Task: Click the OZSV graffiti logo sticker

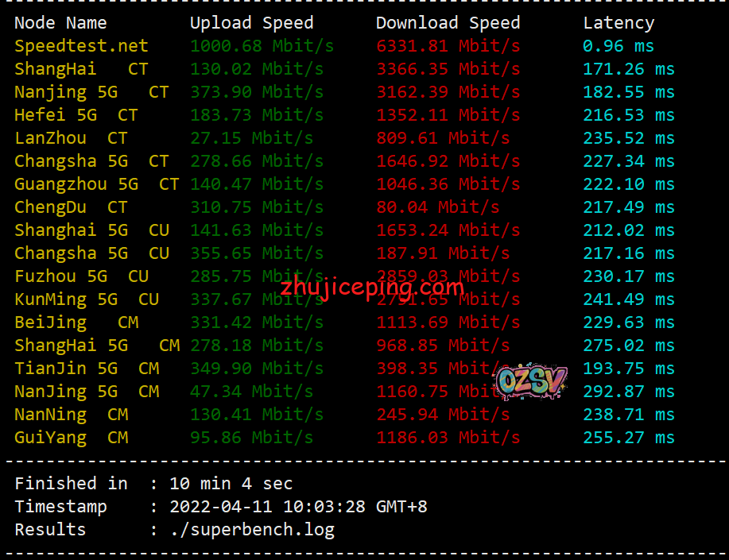Action: (531, 381)
